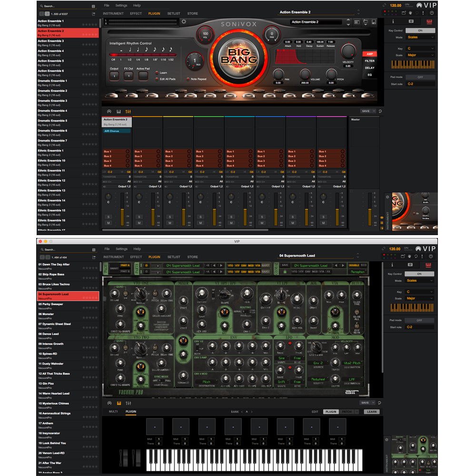This screenshot has width=476, height=476.
Task: Select pads view icon in bottom window
Action: pos(119,403)
